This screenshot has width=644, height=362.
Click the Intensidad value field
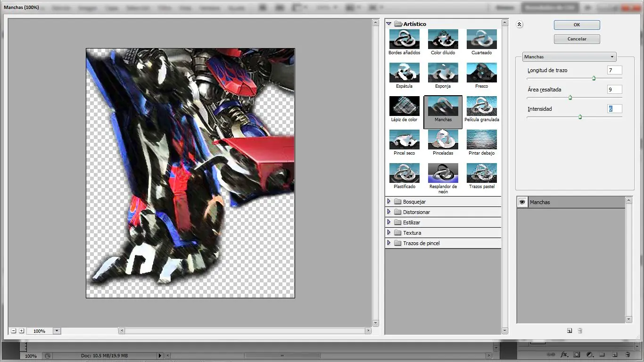tap(615, 109)
